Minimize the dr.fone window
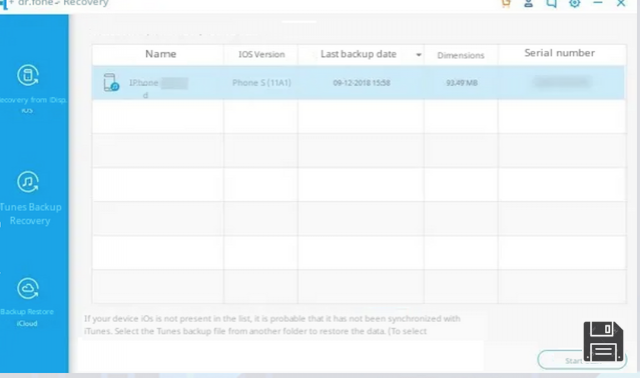This screenshot has width=640, height=378. pyautogui.click(x=598, y=3)
